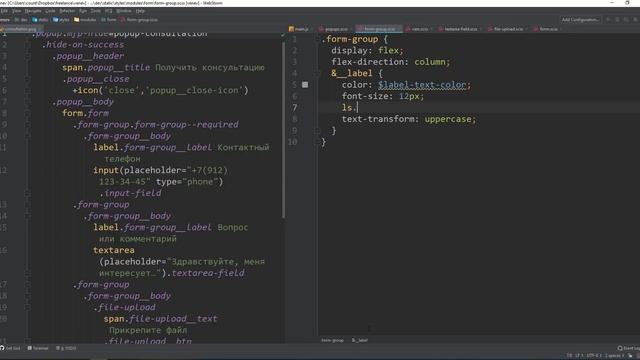Open the Refactor menu

67,11
